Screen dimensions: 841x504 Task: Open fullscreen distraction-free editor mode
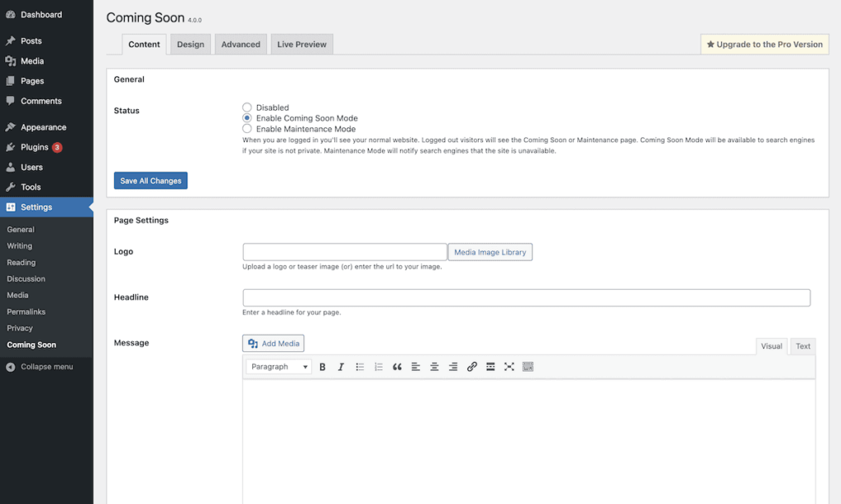click(x=509, y=367)
